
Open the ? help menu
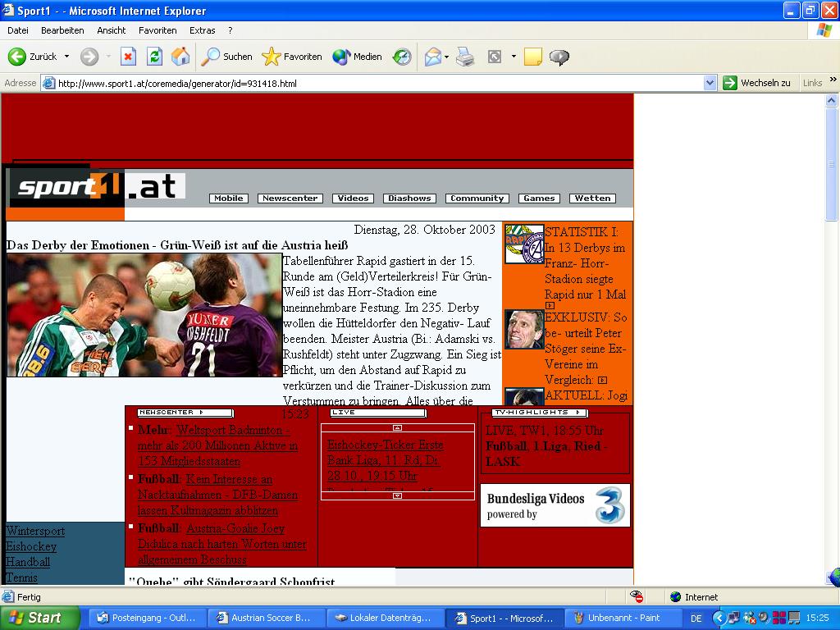point(231,30)
